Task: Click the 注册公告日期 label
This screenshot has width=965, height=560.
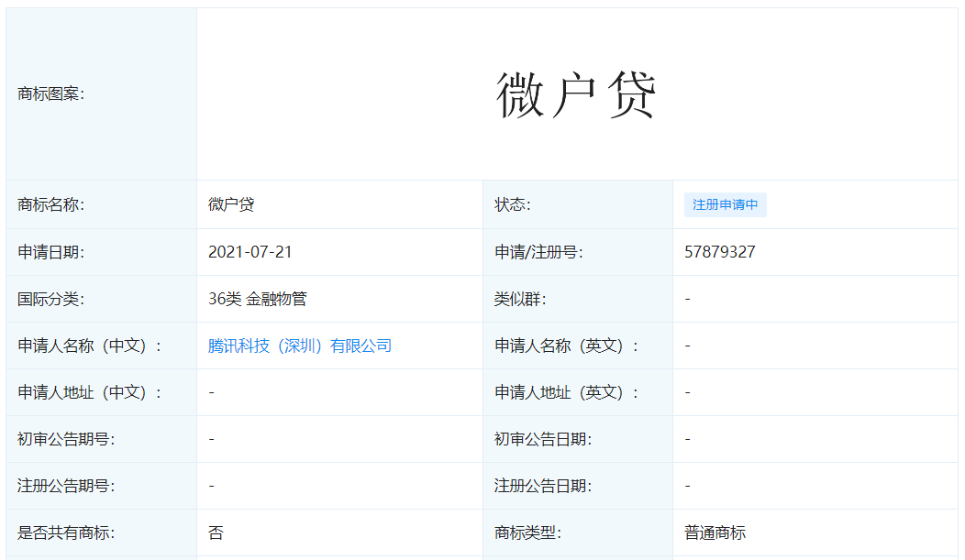Action: click(x=543, y=487)
